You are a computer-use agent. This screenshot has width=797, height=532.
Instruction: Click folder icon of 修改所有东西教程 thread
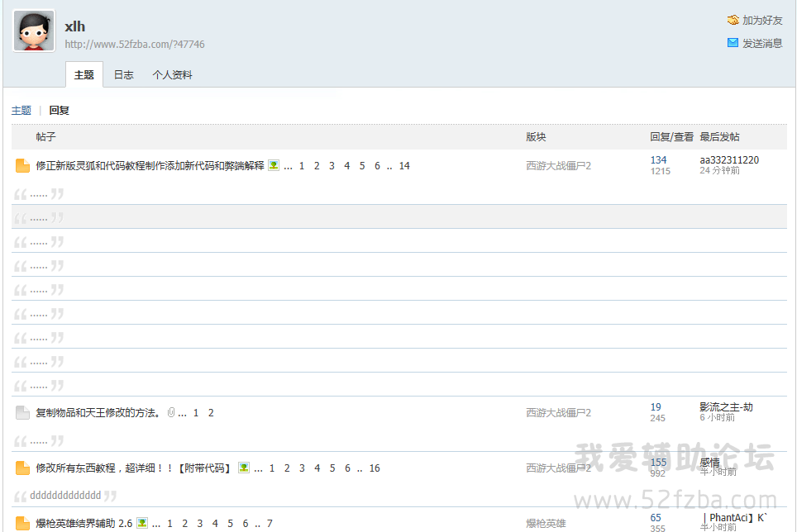[x=22, y=468]
